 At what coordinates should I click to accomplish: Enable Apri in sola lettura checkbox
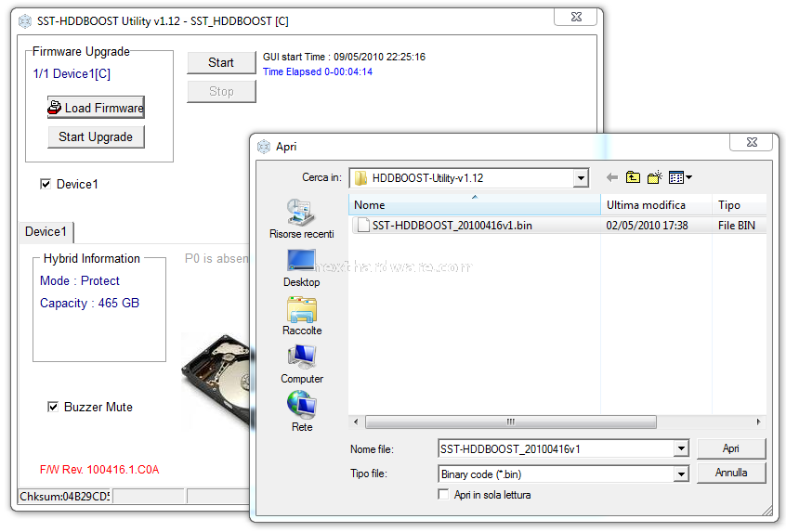pos(443,495)
